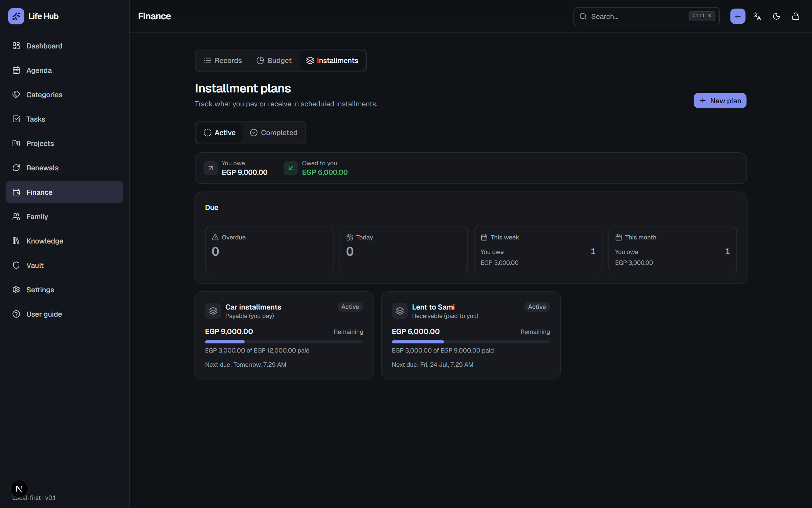This screenshot has width=812, height=508.
Task: Click the This week calendar icon
Action: pos(484,237)
